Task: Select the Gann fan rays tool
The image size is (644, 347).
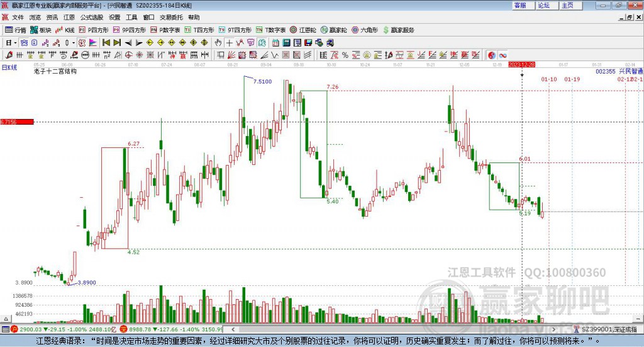Action: 231,55
